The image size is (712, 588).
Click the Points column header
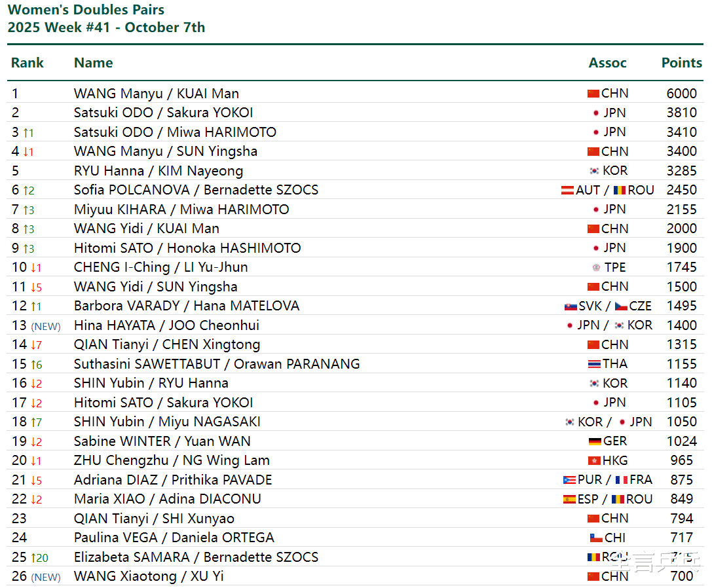tap(681, 63)
